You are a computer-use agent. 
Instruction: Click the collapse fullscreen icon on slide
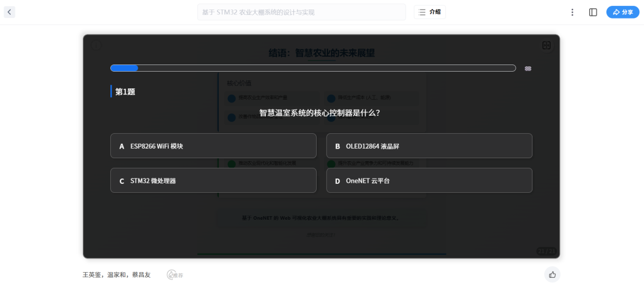point(546,45)
